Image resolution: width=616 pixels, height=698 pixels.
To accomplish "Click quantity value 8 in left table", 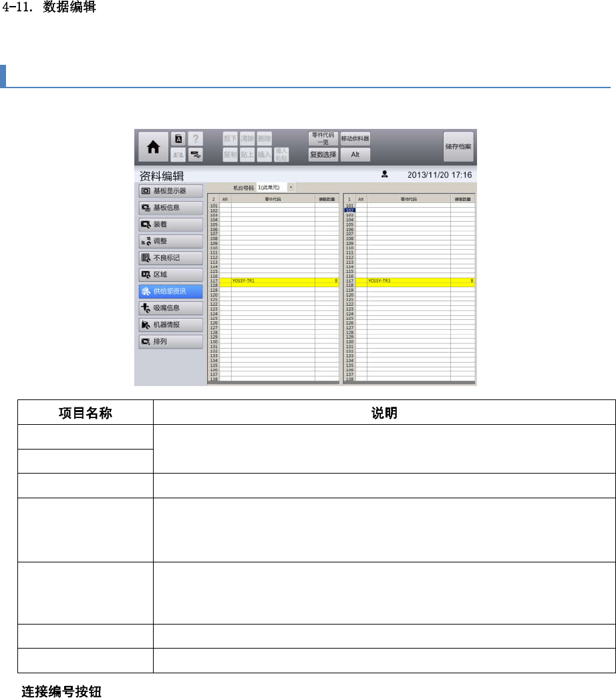I will (327, 281).
